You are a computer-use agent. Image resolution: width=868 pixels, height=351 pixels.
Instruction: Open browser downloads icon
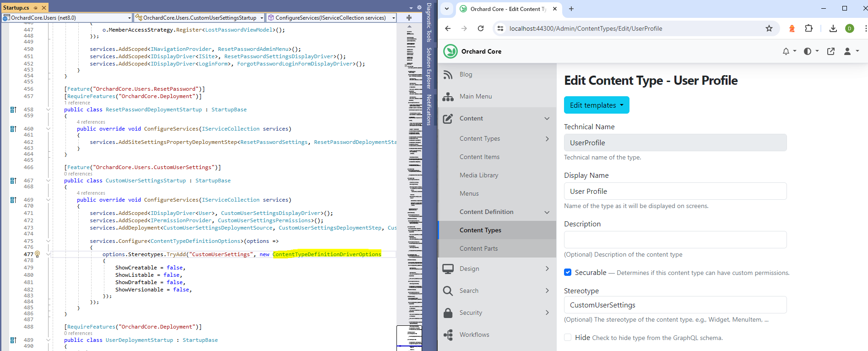(833, 28)
